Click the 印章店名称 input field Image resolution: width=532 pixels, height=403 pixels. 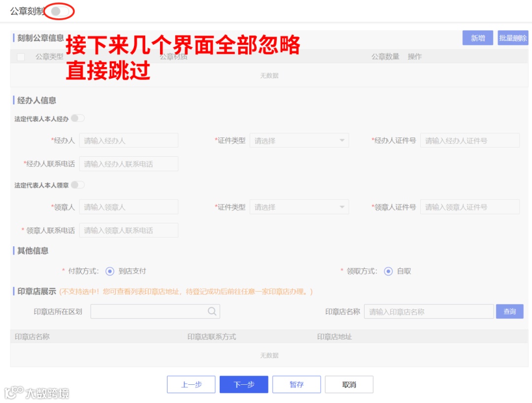(x=429, y=311)
